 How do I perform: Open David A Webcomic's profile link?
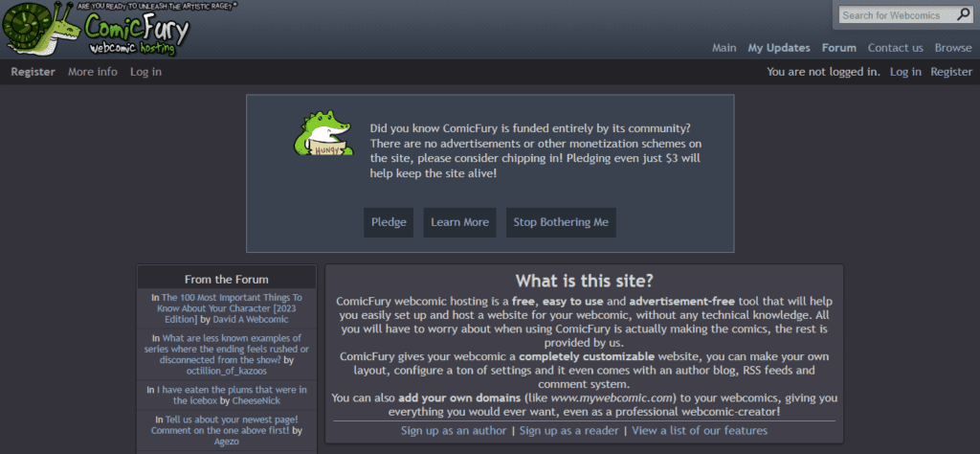[250, 320]
